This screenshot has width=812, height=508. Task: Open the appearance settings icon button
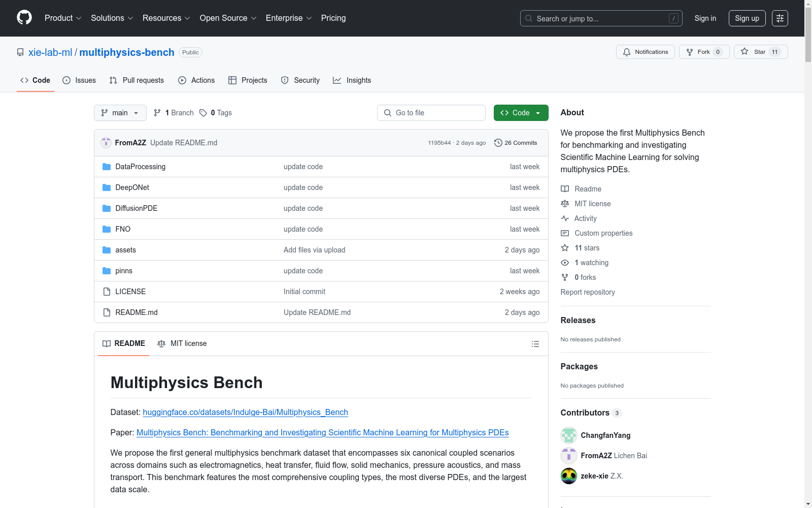tap(780, 18)
